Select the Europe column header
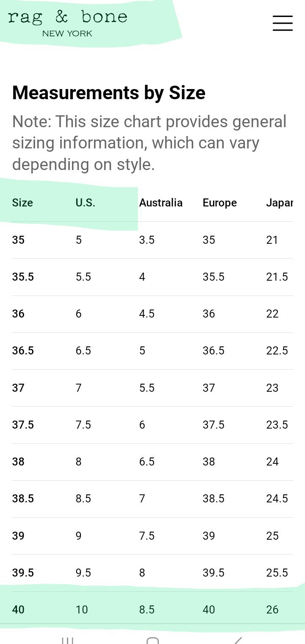 pyautogui.click(x=219, y=203)
